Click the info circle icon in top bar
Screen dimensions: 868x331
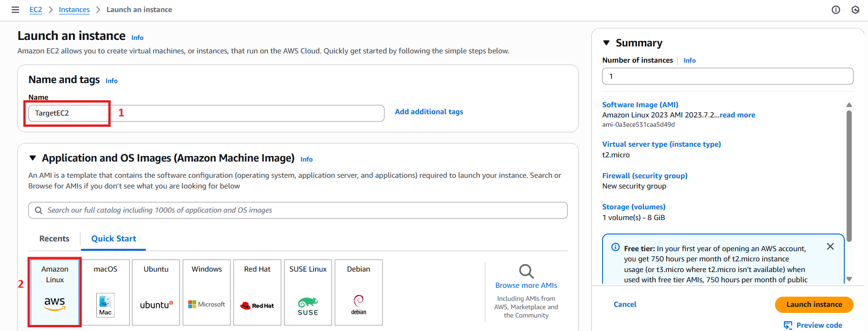tap(836, 10)
